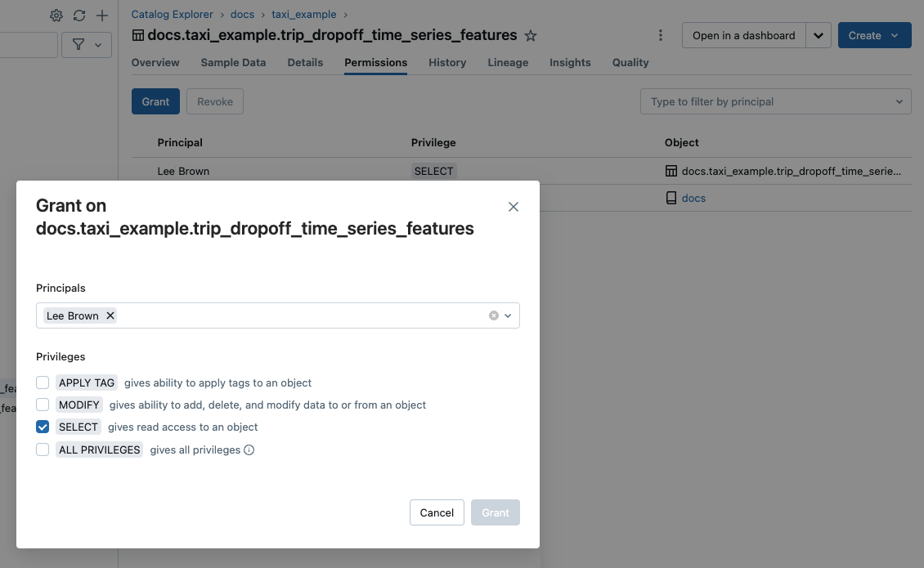Click the plus icon next to the refresh icon
924x568 pixels.
tap(101, 15)
